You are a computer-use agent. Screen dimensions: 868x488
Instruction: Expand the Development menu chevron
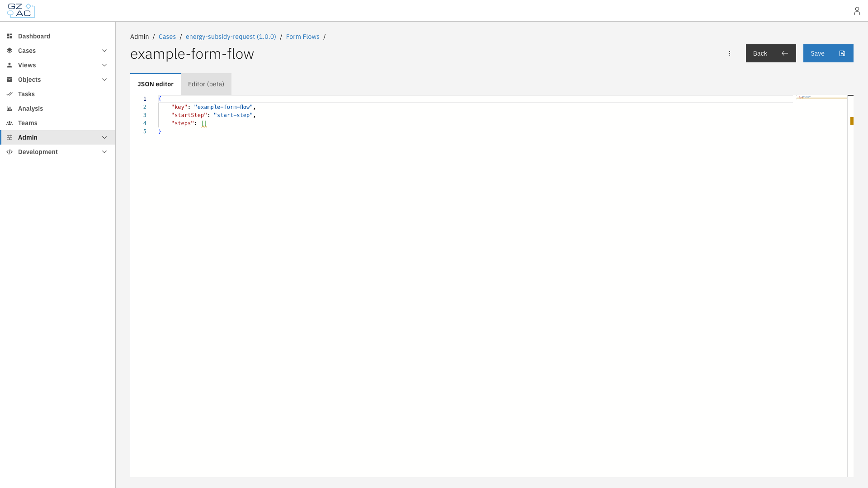click(x=104, y=152)
